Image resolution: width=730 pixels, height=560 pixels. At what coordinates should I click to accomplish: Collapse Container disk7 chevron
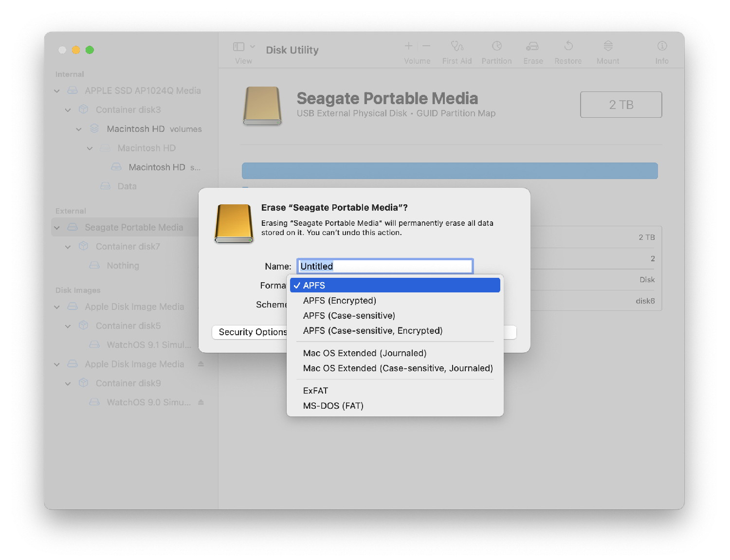tap(68, 247)
